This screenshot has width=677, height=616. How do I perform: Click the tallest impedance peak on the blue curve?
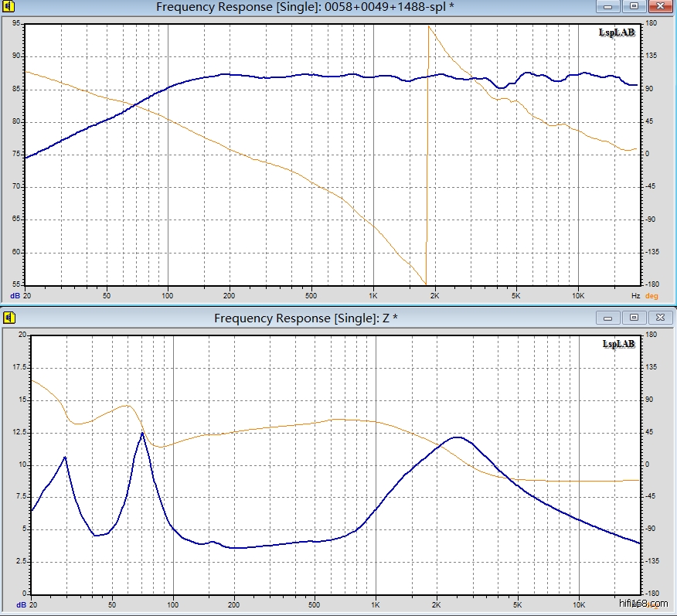(142, 434)
